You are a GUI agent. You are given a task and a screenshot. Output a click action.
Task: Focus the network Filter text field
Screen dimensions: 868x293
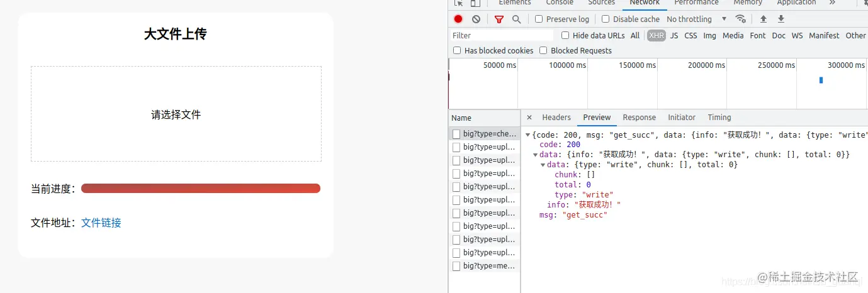(x=502, y=36)
